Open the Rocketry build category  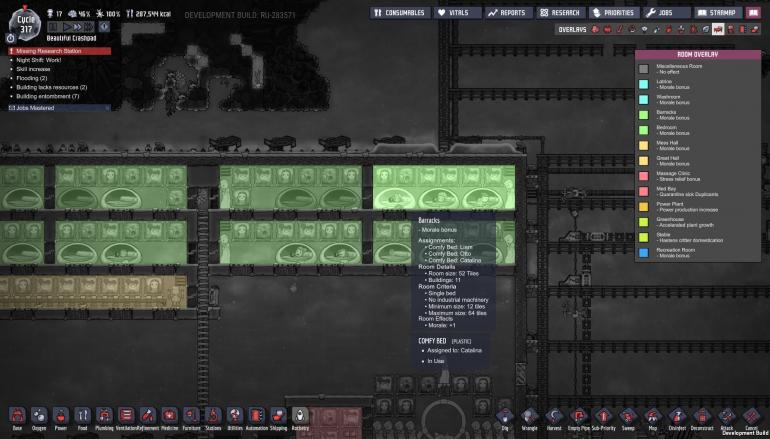300,416
